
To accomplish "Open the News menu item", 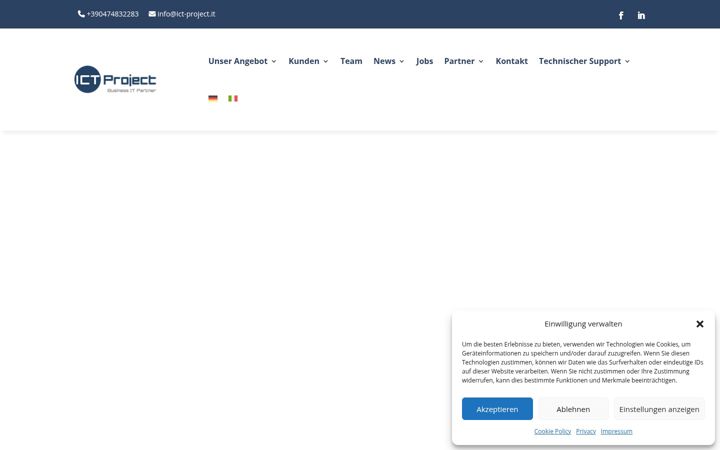I will coord(384,61).
